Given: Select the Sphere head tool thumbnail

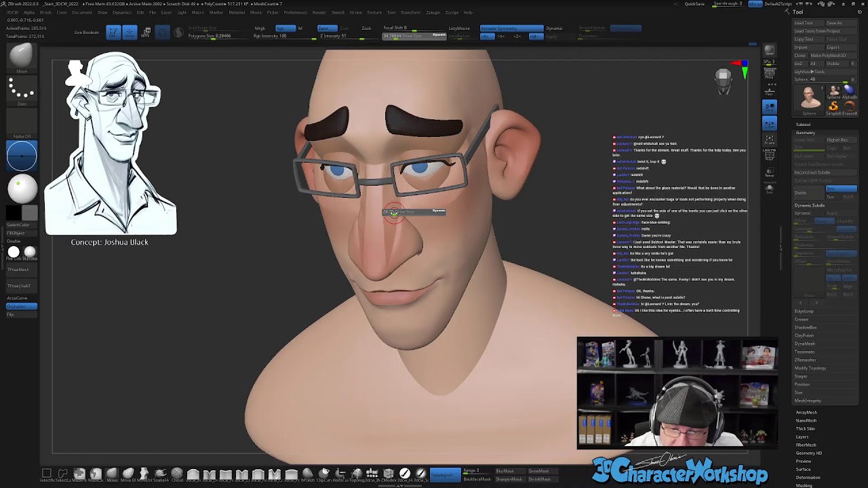Looking at the screenshot, I should click(x=810, y=99).
